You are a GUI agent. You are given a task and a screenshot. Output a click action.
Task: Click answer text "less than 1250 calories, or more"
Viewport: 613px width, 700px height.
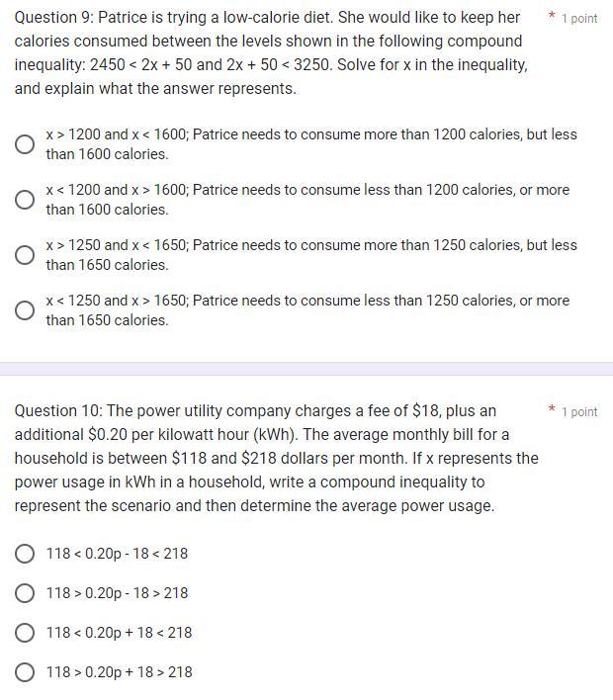point(463,301)
